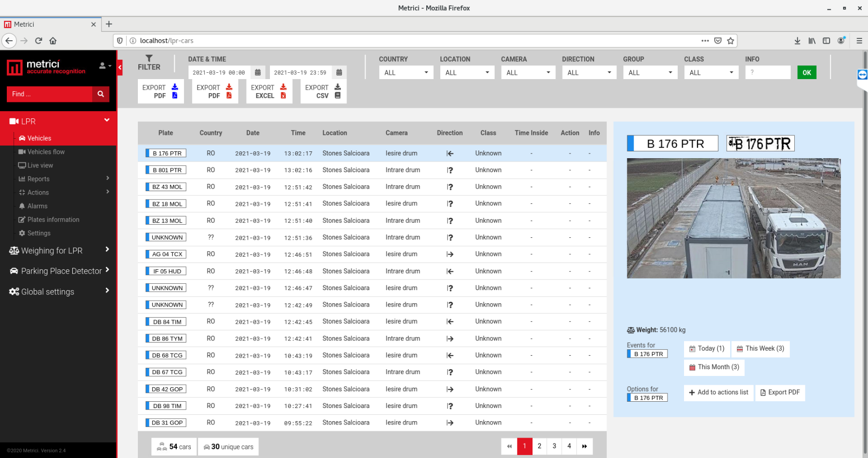Image resolution: width=868 pixels, height=458 pixels.
Task: Close the Metrici browser tab
Action: point(94,24)
